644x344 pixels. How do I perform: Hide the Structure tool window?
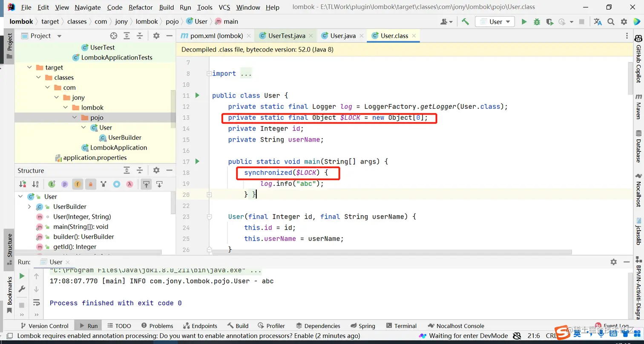click(x=169, y=171)
